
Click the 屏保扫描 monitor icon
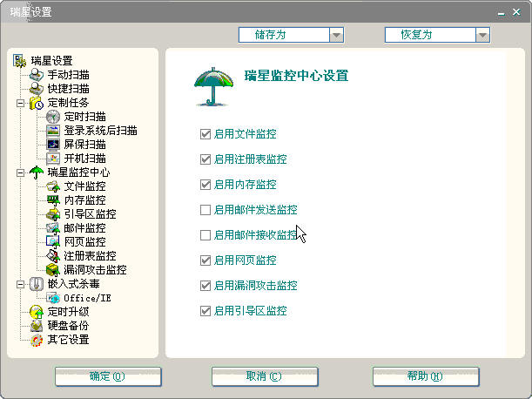pos(53,145)
